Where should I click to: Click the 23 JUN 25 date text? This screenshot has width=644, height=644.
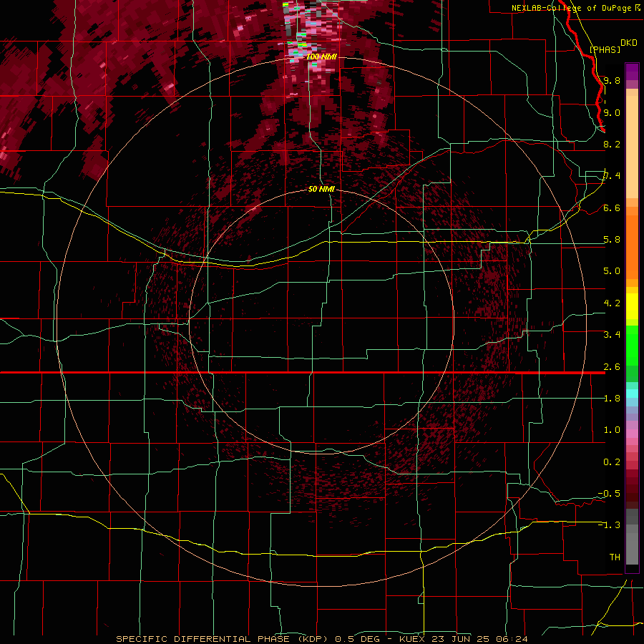coord(460,639)
